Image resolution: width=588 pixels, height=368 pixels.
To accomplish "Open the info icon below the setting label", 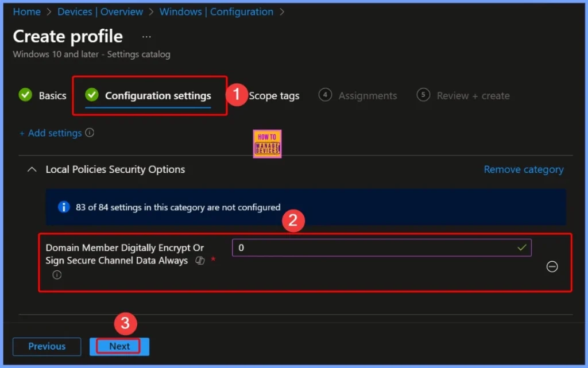I will (57, 274).
